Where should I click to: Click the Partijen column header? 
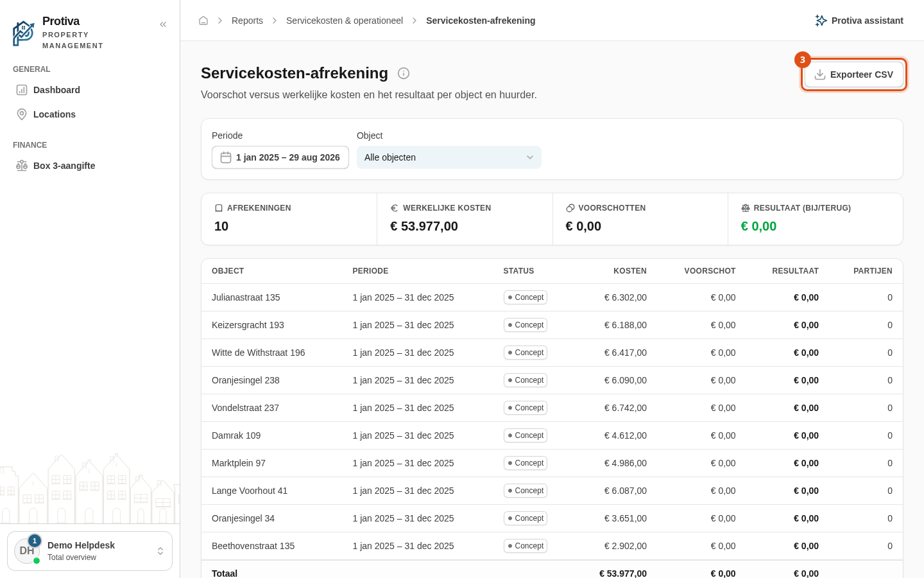(873, 271)
